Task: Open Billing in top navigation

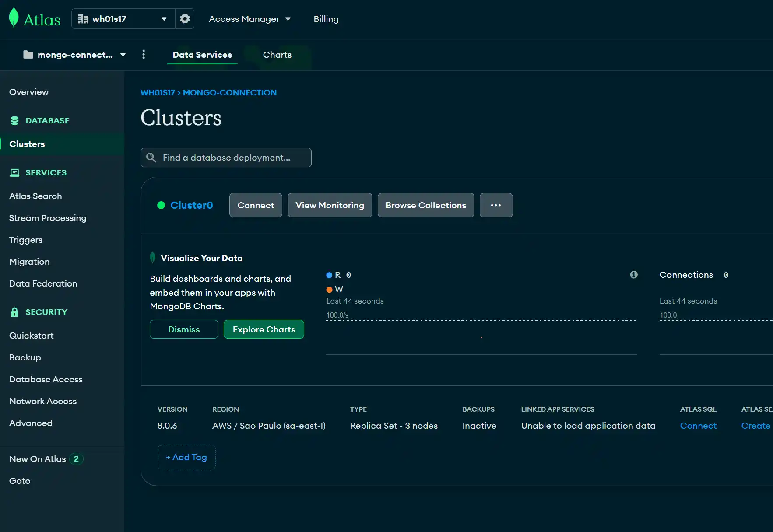Action: 326,19
